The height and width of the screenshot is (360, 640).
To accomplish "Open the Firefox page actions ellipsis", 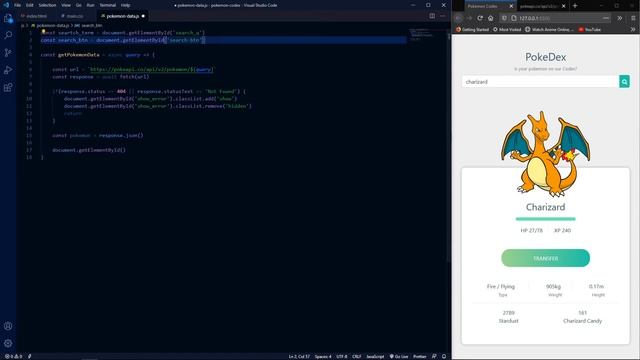I will pyautogui.click(x=606, y=18).
